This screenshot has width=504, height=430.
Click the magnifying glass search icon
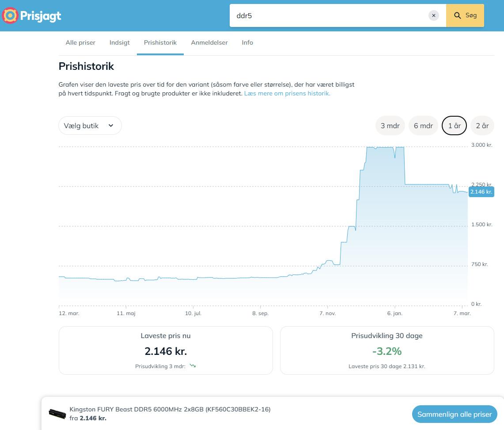coord(458,15)
